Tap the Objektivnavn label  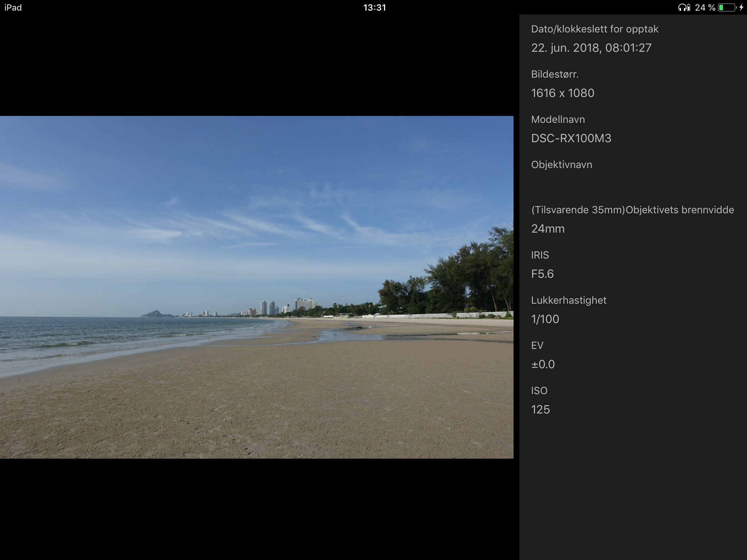click(561, 165)
